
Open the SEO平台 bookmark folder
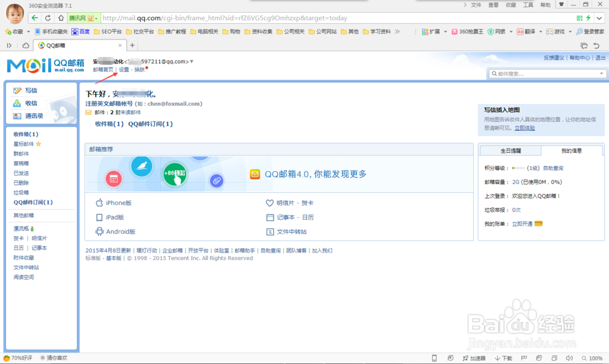click(x=108, y=32)
